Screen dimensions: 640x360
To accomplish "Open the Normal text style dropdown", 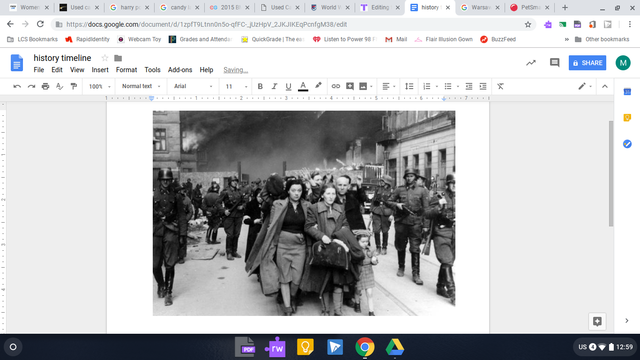I will [141, 86].
